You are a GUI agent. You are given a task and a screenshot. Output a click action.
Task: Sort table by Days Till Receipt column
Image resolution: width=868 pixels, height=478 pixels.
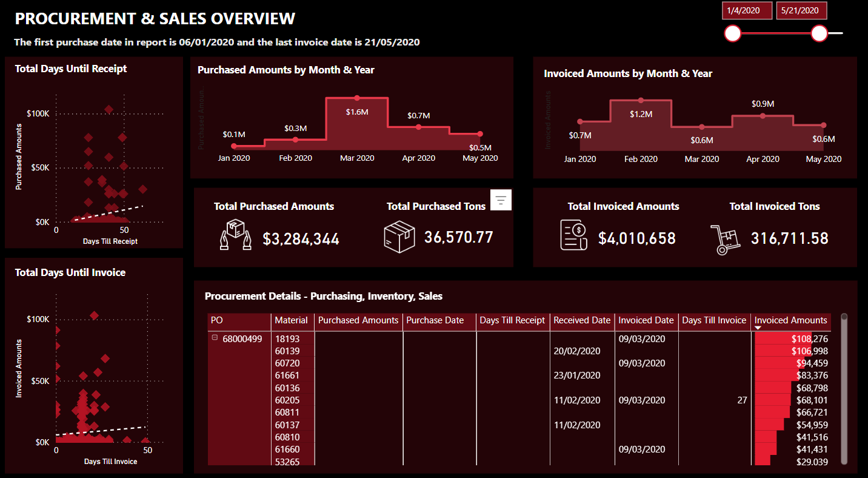pos(512,320)
